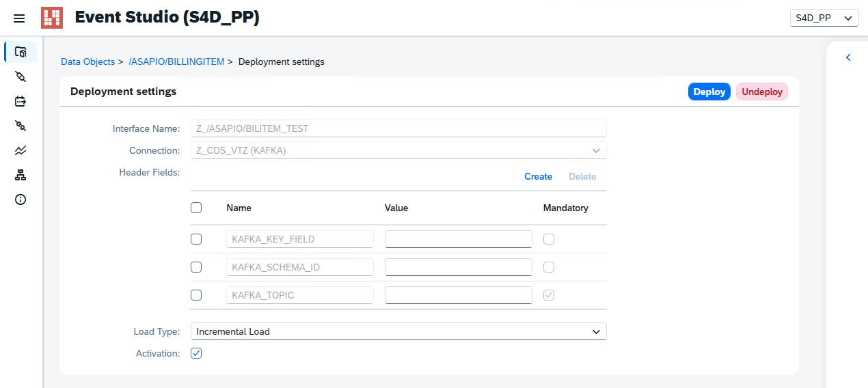This screenshot has height=388, width=868.
Task: Click the Interface Name input field
Action: [x=398, y=128]
